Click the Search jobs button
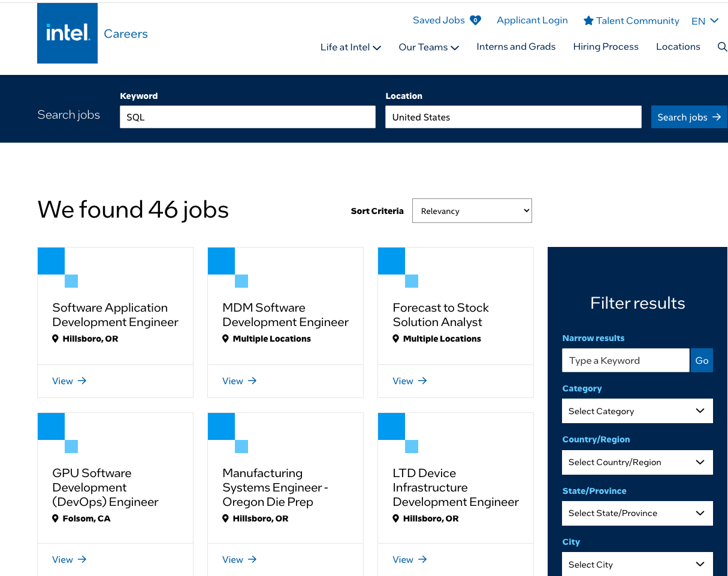This screenshot has height=576, width=728. click(x=689, y=117)
